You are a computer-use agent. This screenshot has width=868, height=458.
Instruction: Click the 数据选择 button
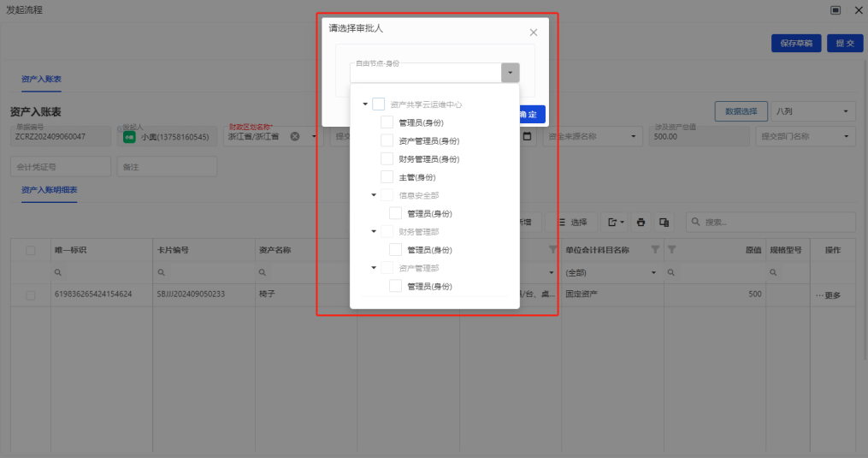(741, 112)
